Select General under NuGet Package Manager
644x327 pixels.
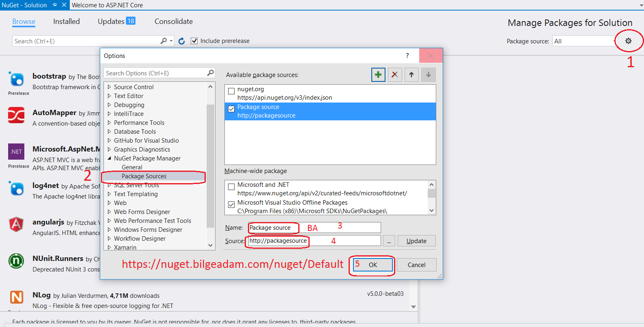[132, 167]
